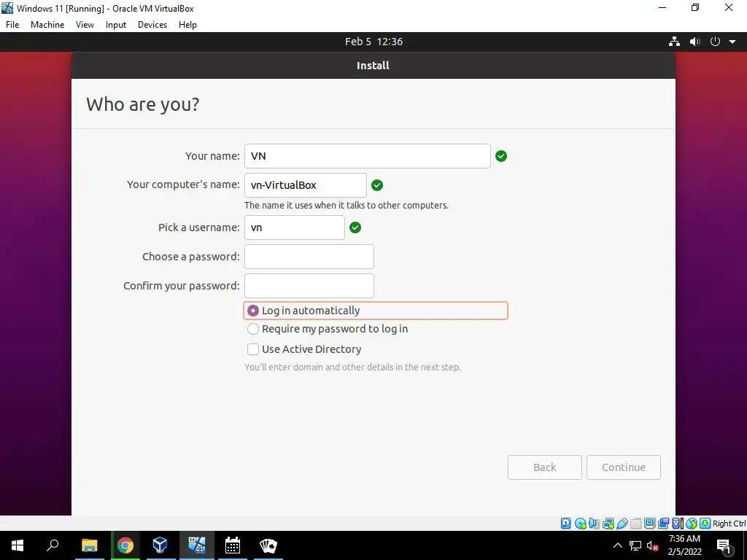Switch to Google Chrome on the taskbar
The height and width of the screenshot is (560, 747).
coord(125,545)
